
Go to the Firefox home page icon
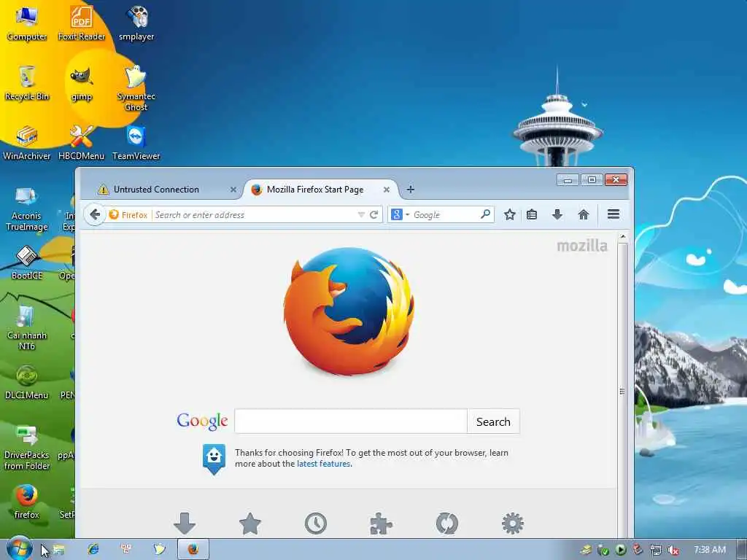583,215
